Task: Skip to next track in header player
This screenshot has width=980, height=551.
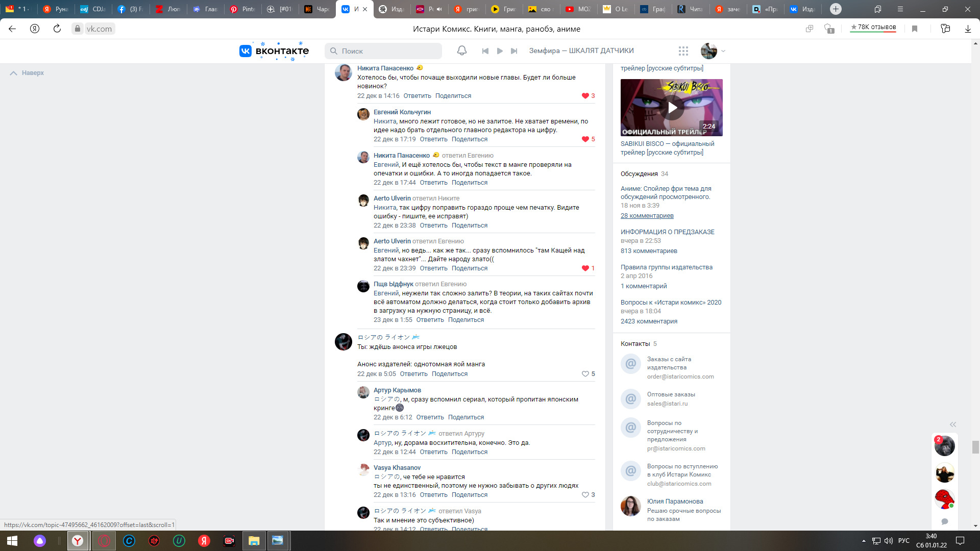Action: coord(514,51)
